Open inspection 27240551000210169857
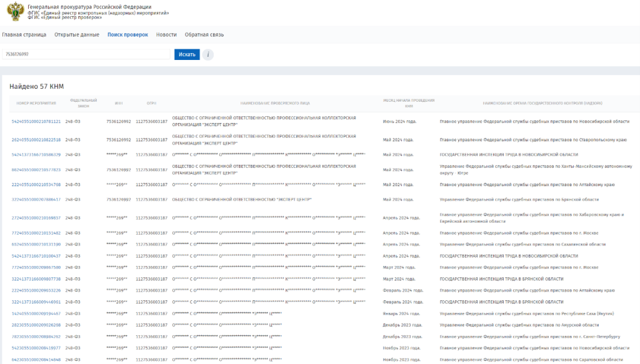640x364 pixels. pos(36,218)
